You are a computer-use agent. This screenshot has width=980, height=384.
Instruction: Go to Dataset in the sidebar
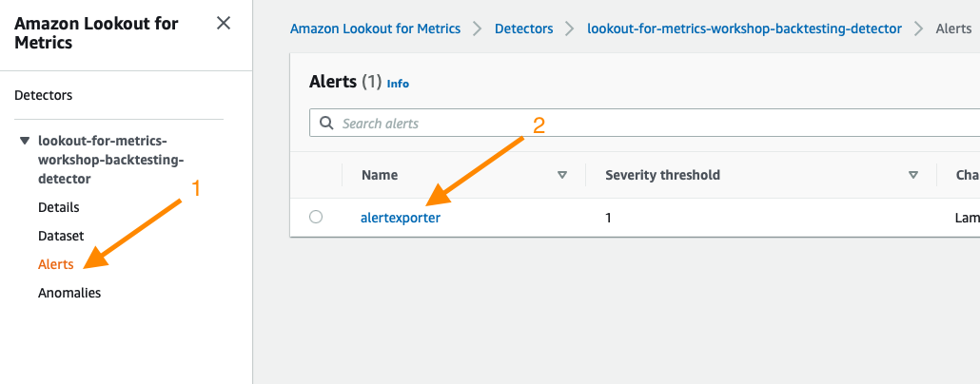point(61,236)
